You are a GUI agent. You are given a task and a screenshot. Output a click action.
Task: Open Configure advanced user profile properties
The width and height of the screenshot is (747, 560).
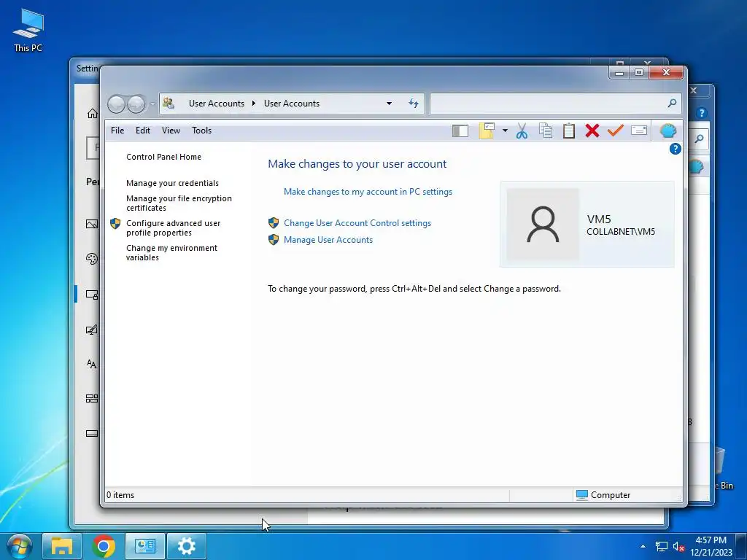click(173, 227)
